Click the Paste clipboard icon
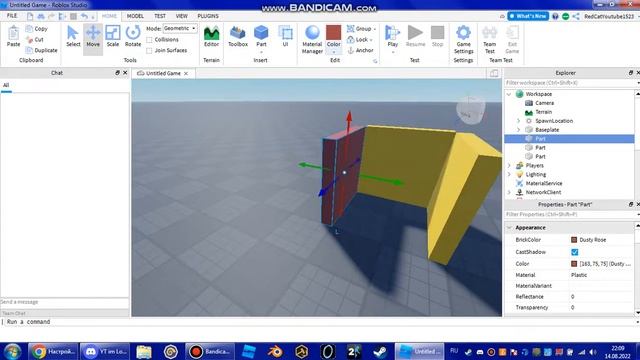Screen dimensions: 640x360 (13, 36)
